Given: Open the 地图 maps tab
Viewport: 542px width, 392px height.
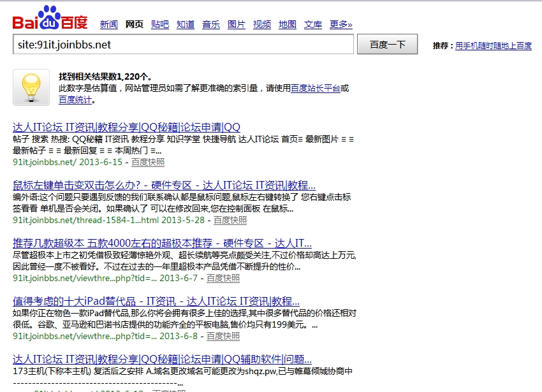Looking at the screenshot, I should click(x=288, y=25).
